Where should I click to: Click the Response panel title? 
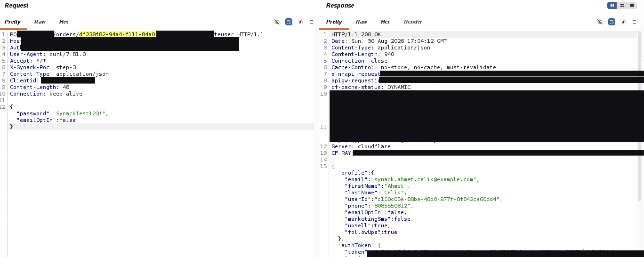click(x=340, y=5)
